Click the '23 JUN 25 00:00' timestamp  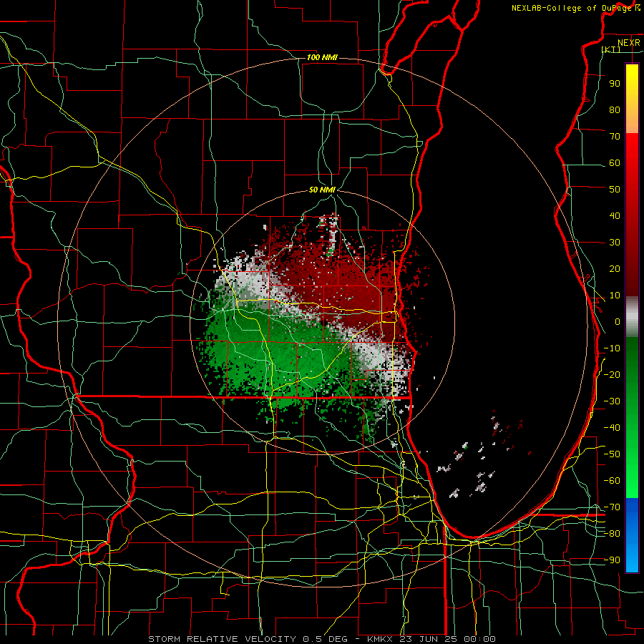[449, 639]
